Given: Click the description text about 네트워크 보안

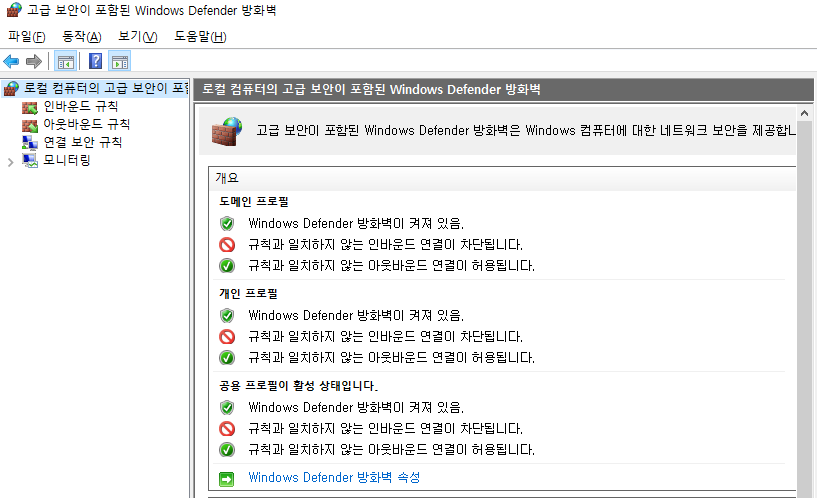Looking at the screenshot, I should coord(526,130).
